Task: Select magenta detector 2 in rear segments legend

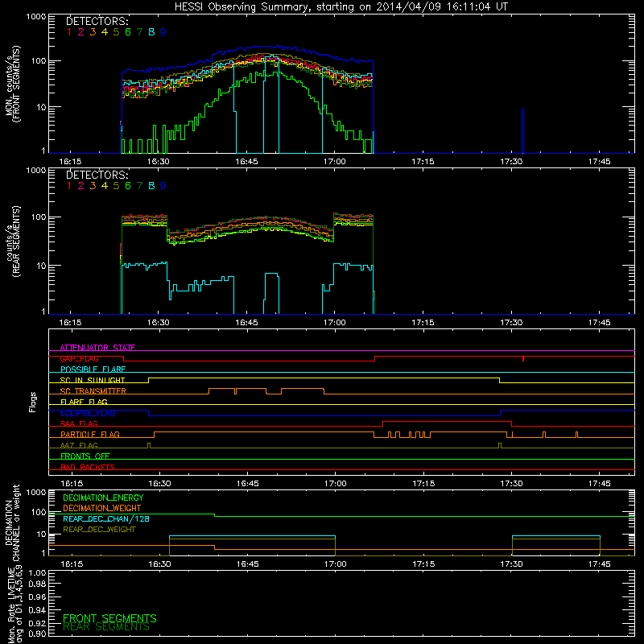Action: 81,186
